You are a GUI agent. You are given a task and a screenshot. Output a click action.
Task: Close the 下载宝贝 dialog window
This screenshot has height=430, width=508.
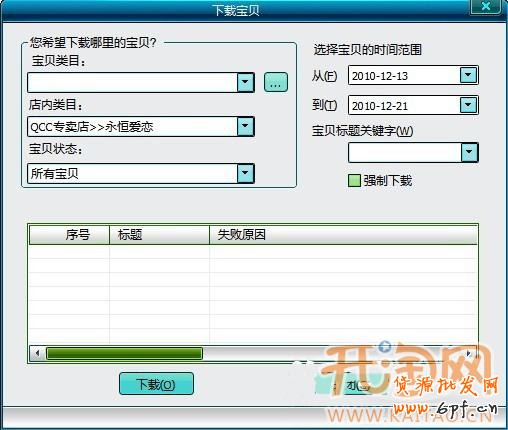(x=486, y=6)
